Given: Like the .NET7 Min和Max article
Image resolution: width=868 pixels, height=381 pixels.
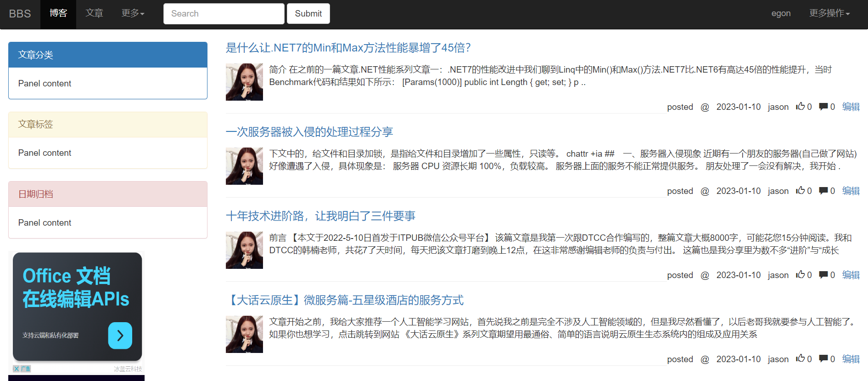Looking at the screenshot, I should [x=800, y=106].
